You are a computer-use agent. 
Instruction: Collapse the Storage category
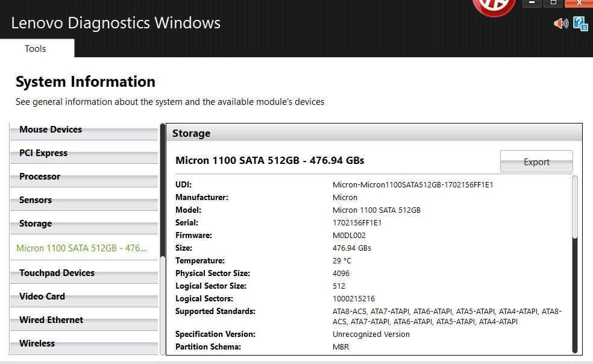pos(84,224)
